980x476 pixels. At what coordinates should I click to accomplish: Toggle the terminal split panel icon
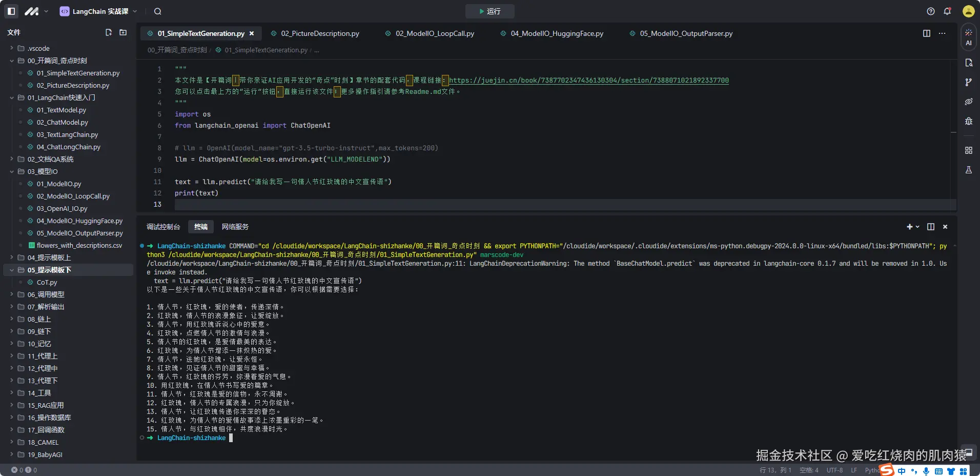(x=931, y=227)
